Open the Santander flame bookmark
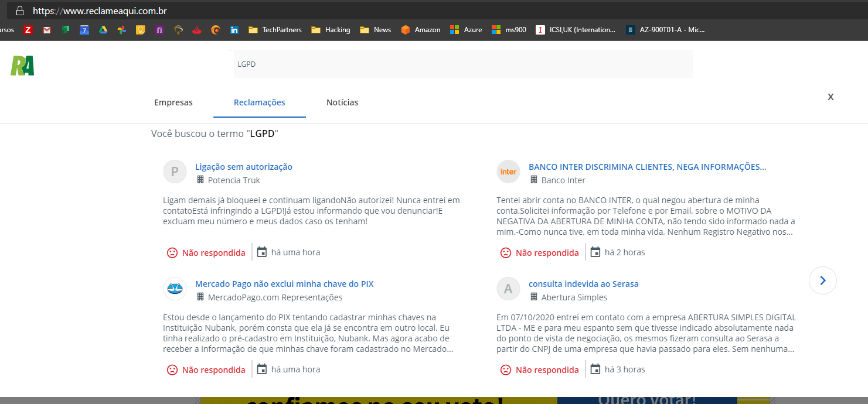This screenshot has width=868, height=404. pos(197,30)
